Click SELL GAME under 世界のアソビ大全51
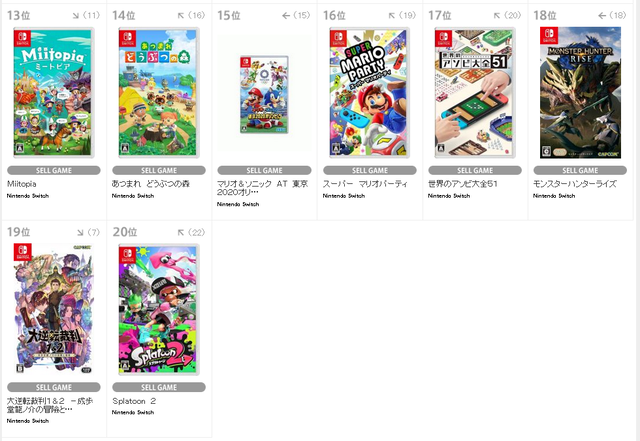The width and height of the screenshot is (640, 441). (475, 170)
